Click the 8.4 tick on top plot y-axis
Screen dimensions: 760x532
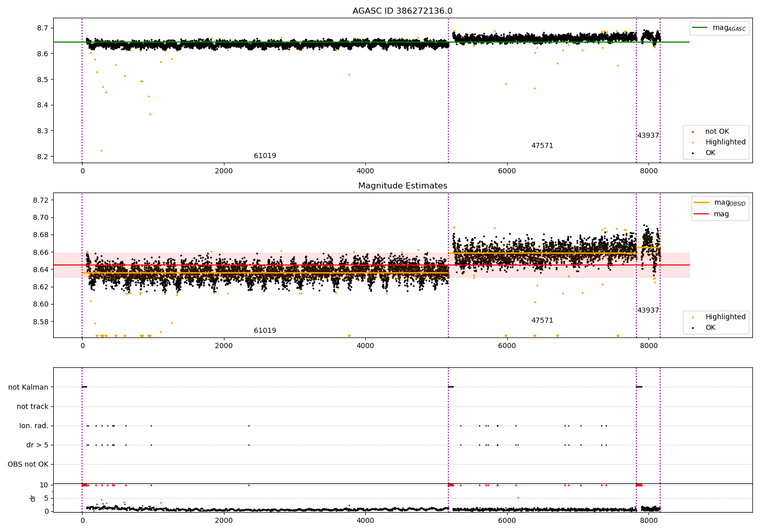44,105
